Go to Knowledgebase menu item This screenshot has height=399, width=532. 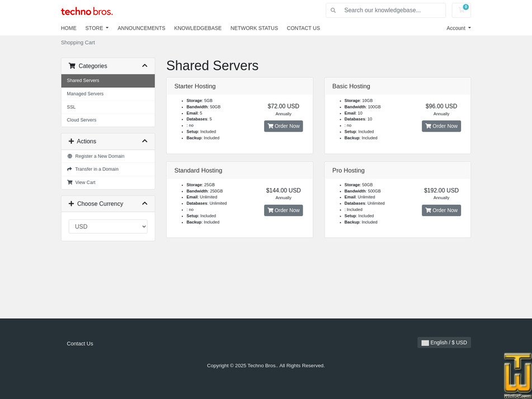(197, 28)
